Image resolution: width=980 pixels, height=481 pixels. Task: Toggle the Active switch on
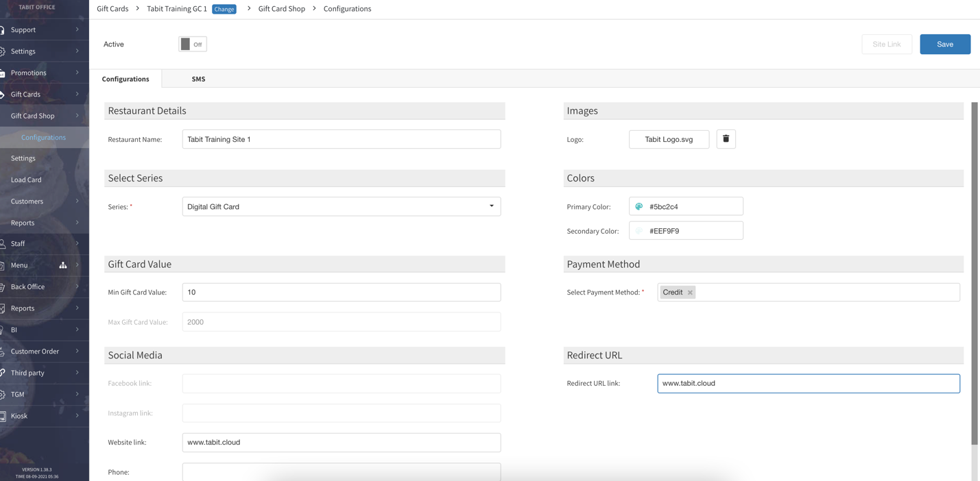(192, 45)
